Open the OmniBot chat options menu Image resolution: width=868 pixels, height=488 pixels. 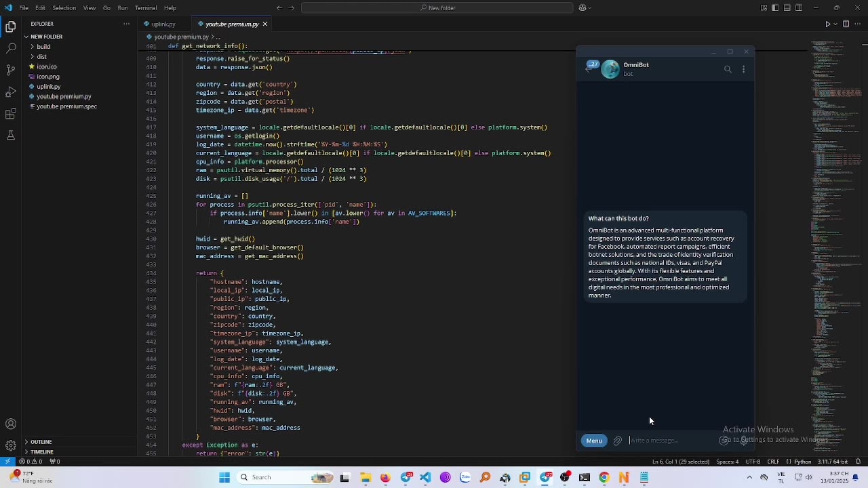tap(744, 69)
